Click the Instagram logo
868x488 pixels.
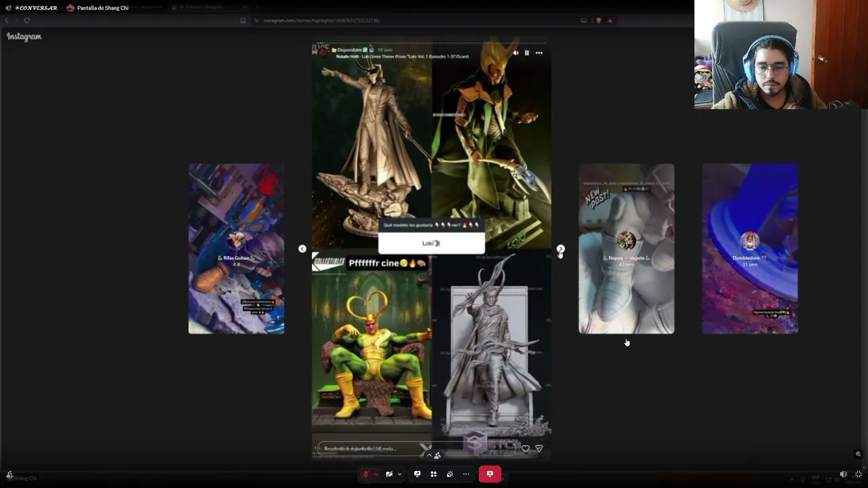point(24,37)
